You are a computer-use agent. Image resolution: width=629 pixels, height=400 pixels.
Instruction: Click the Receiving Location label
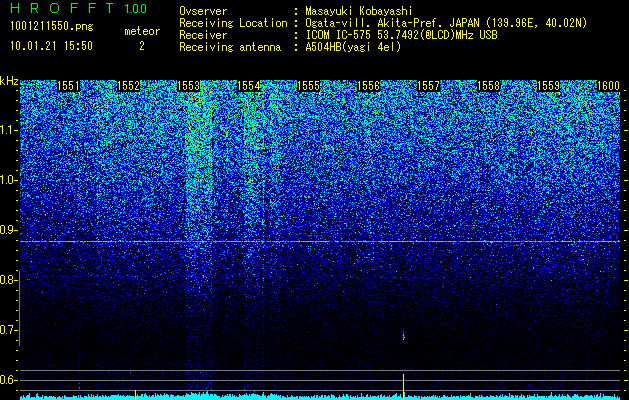[233, 23]
